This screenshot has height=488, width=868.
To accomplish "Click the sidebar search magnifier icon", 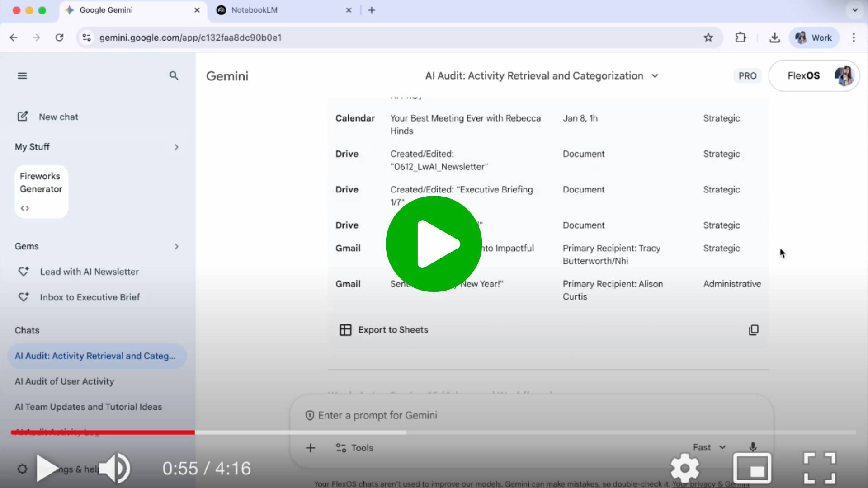I will click(174, 76).
